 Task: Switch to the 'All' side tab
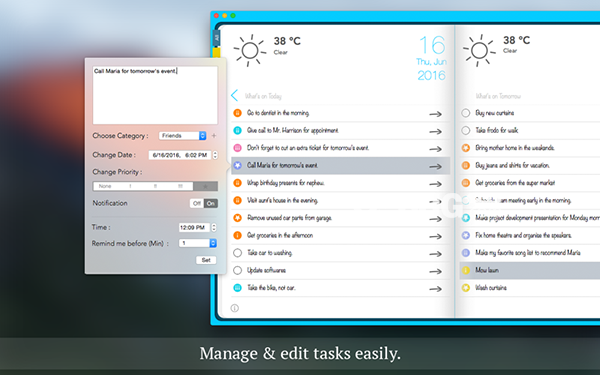click(x=216, y=38)
